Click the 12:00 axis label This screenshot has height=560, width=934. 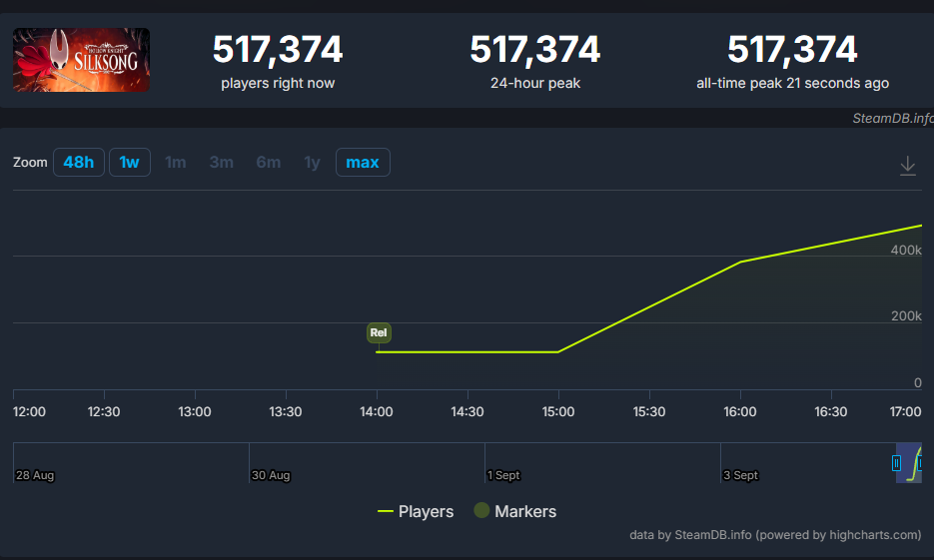point(29,412)
